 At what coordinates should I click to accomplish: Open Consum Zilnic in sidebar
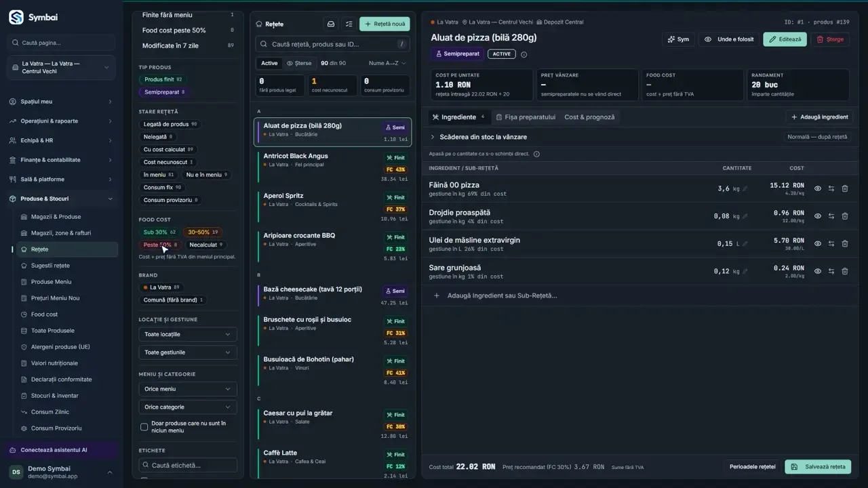(x=50, y=412)
